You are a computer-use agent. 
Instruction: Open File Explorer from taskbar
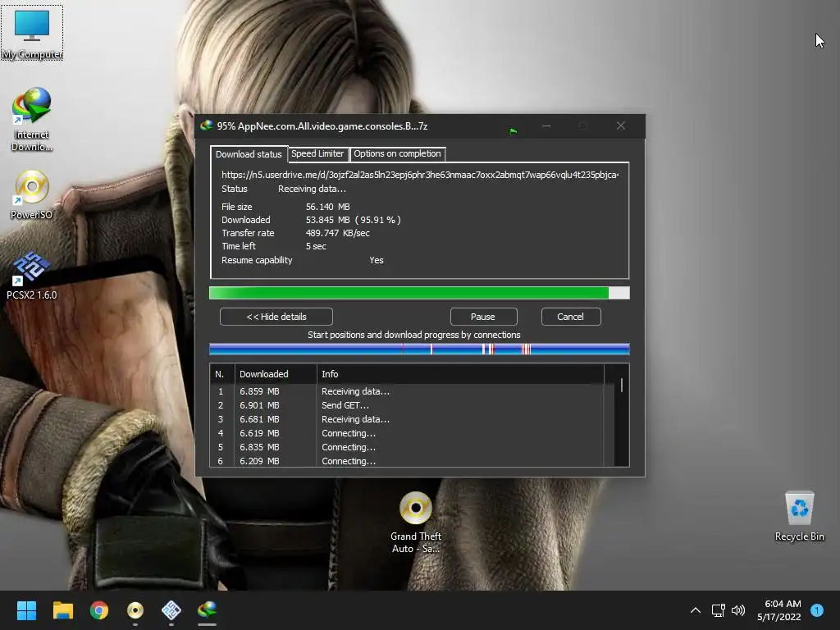point(62,610)
